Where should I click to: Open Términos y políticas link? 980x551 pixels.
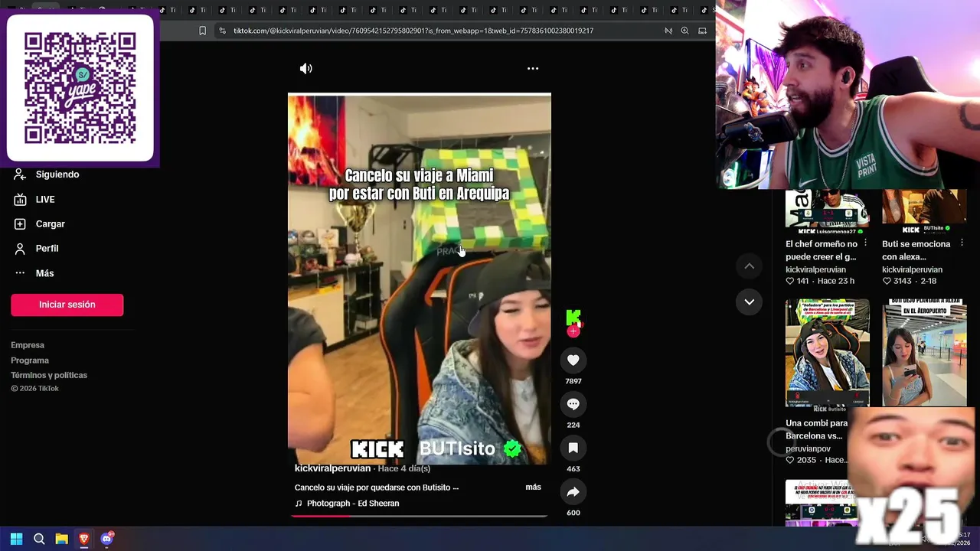49,375
